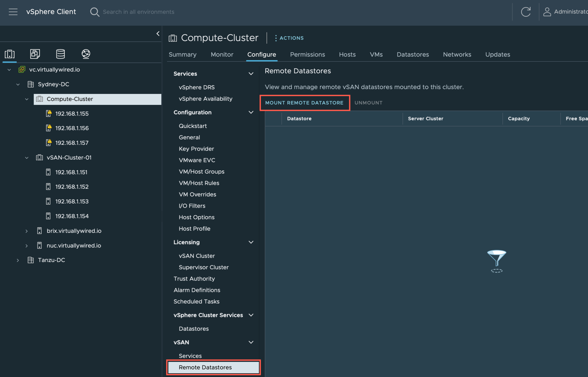Screen dimensions: 588x377
Task: Open the hamburger navigation menu
Action: (x=13, y=12)
